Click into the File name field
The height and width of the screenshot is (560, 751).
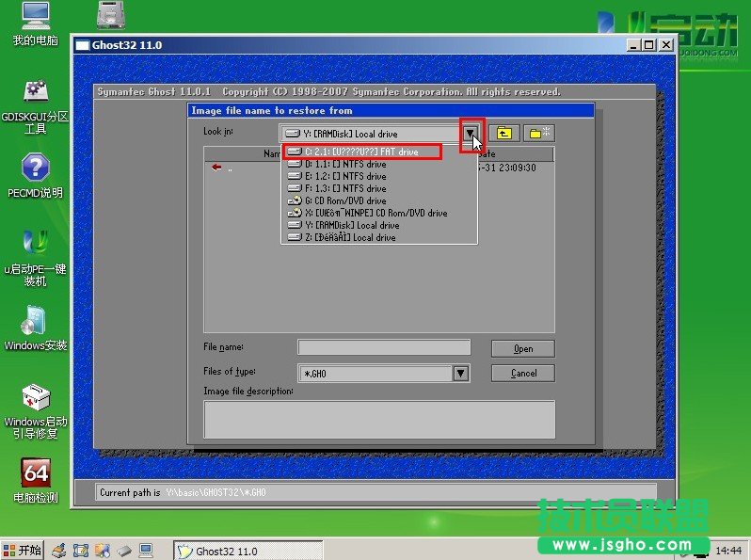coord(384,348)
